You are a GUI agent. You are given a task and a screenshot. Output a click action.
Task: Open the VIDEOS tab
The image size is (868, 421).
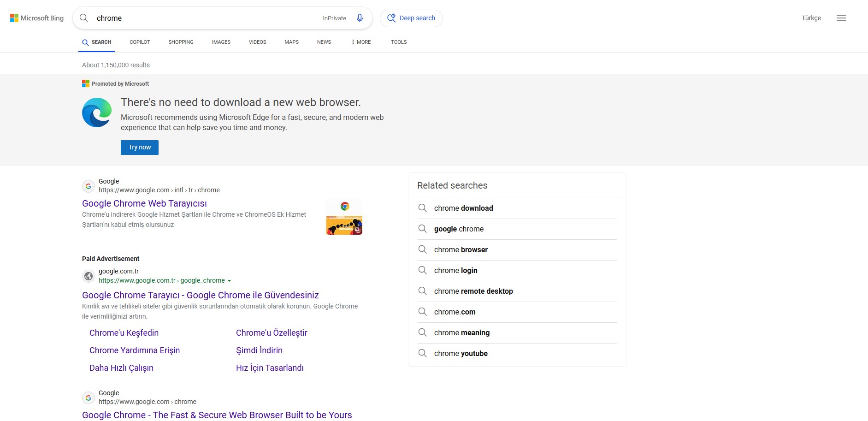point(257,42)
